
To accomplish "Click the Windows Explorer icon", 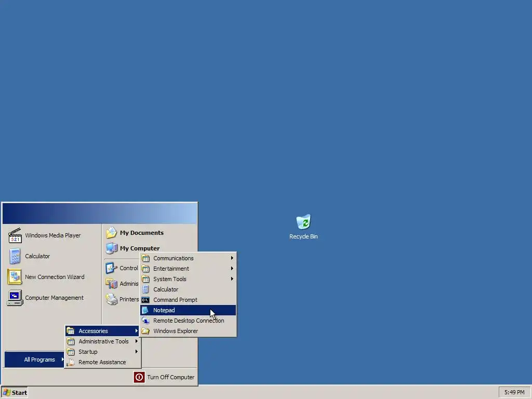I will (145, 331).
